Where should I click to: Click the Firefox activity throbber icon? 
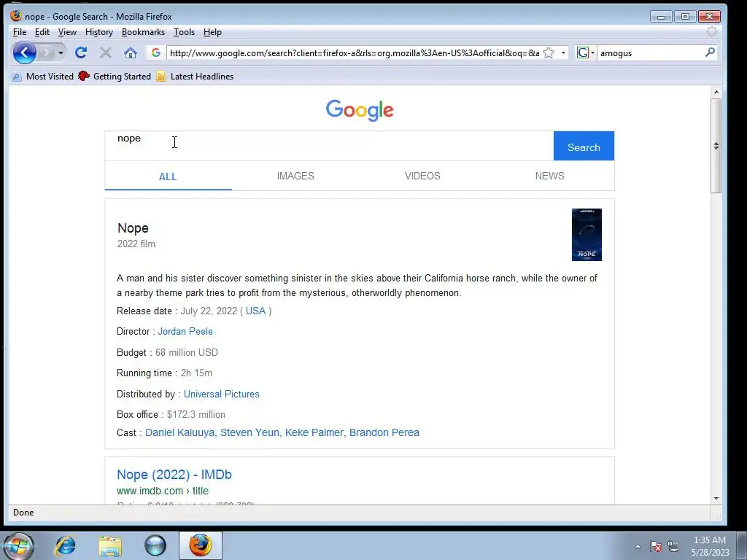(x=712, y=32)
